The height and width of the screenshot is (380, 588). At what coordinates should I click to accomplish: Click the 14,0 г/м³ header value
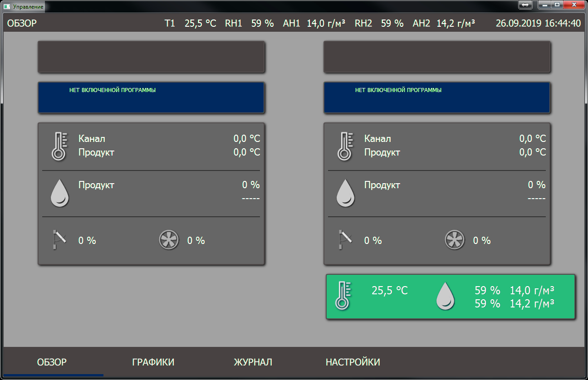click(326, 24)
